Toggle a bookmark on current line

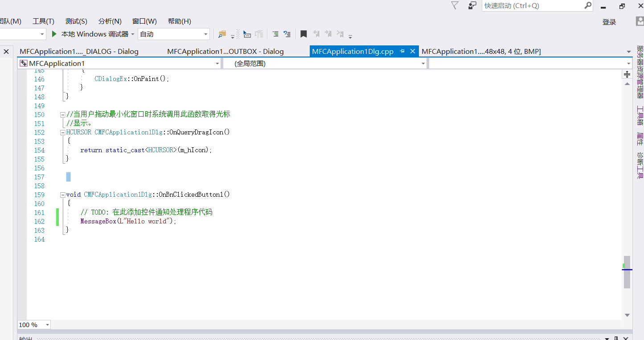pyautogui.click(x=304, y=34)
